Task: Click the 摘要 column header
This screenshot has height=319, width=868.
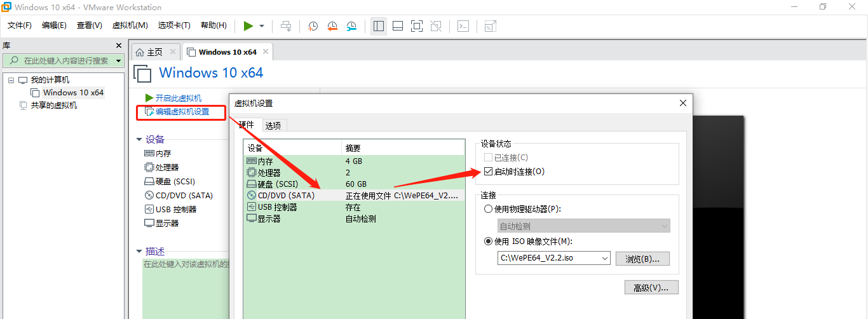Action: click(403, 148)
